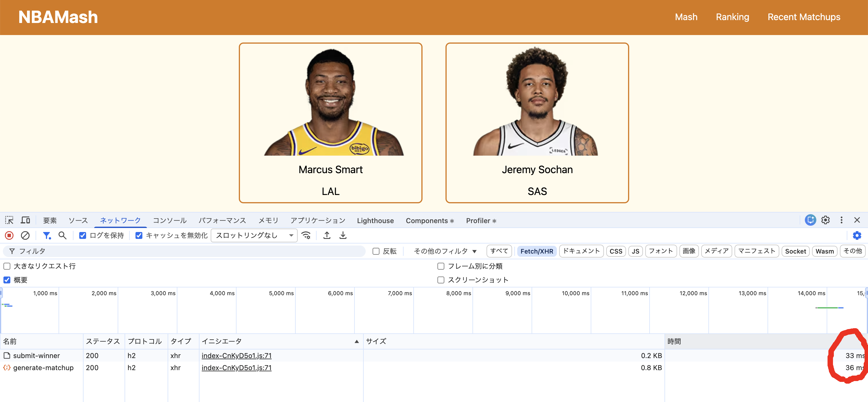Open DevTools settings gear icon
This screenshot has height=402, width=868.
[825, 220]
